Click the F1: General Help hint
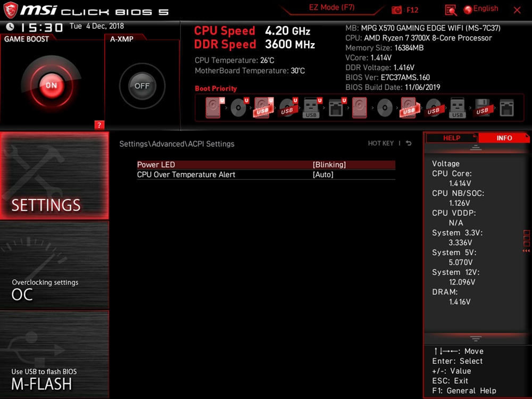This screenshot has height=399, width=532. pyautogui.click(x=464, y=391)
